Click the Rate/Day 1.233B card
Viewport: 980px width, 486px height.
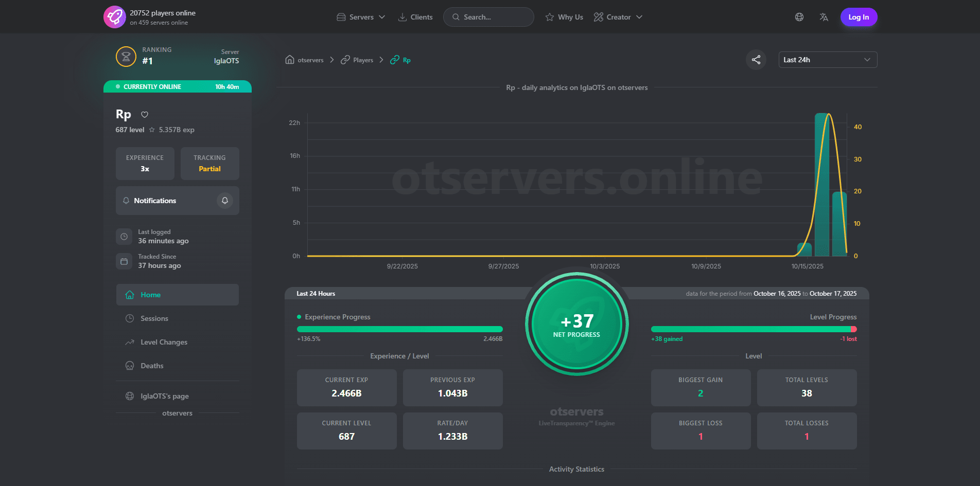point(453,431)
